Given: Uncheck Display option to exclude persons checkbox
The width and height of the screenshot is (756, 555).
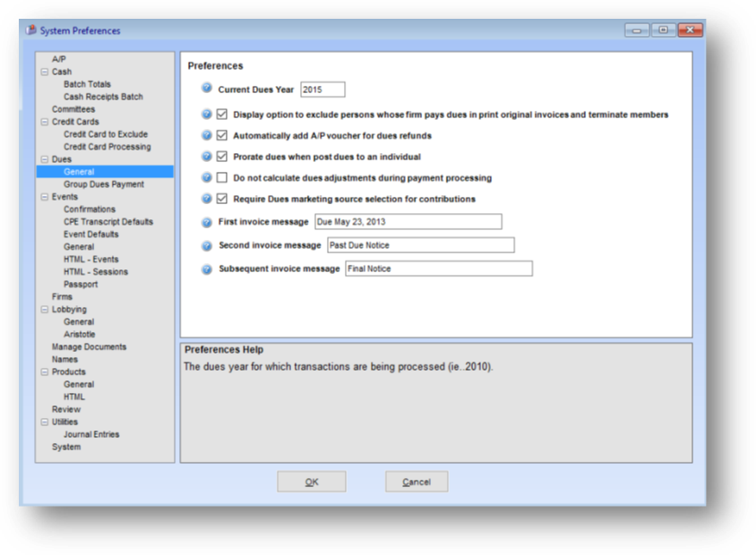Looking at the screenshot, I should point(222,115).
